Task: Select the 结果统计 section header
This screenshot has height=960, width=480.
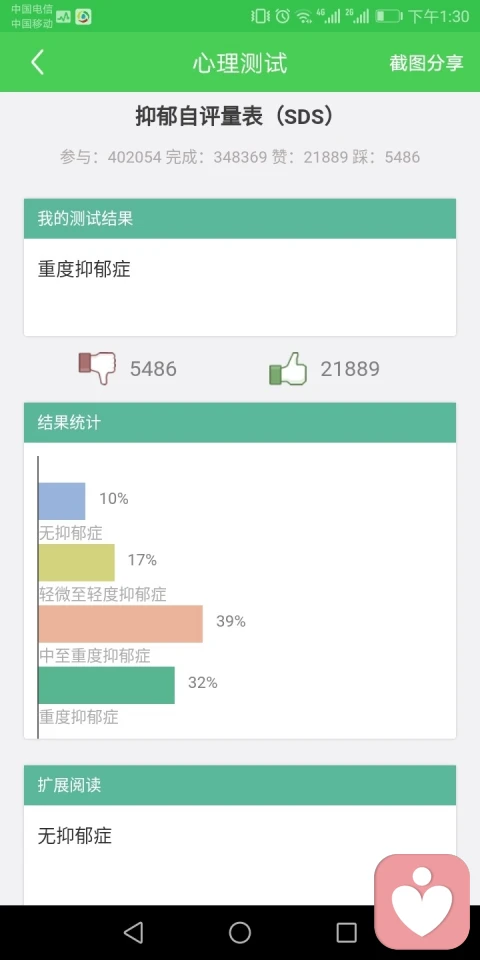Action: tap(240, 422)
